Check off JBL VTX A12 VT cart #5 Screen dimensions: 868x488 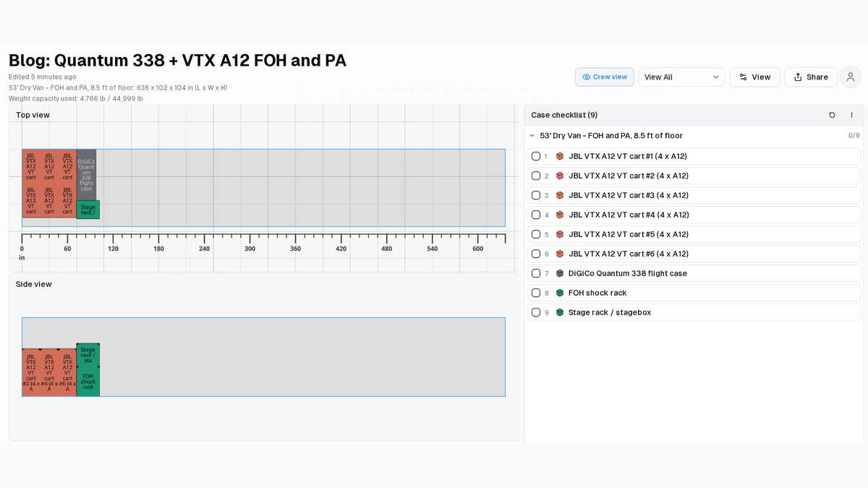pos(536,234)
